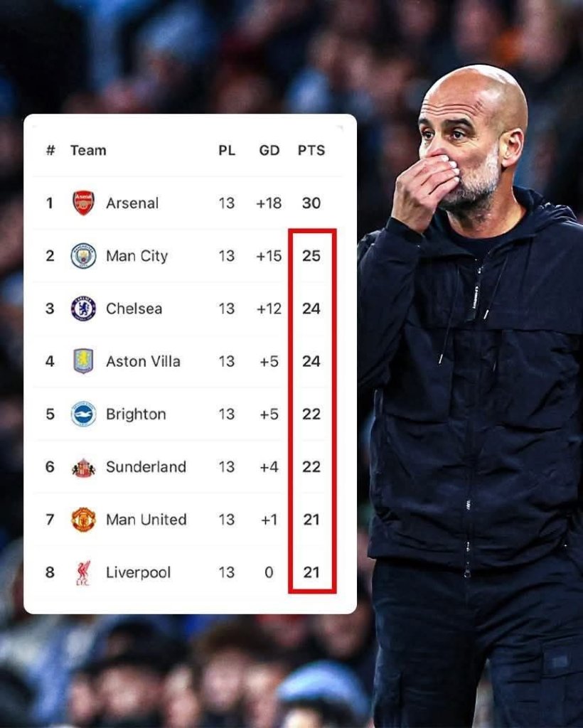This screenshot has height=728, width=583.
Task: Sort by the GD column header
Action: pos(269,151)
